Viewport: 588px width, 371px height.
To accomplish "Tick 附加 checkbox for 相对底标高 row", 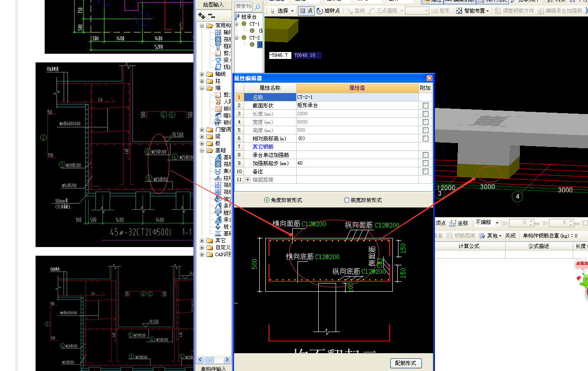I will tap(425, 138).
